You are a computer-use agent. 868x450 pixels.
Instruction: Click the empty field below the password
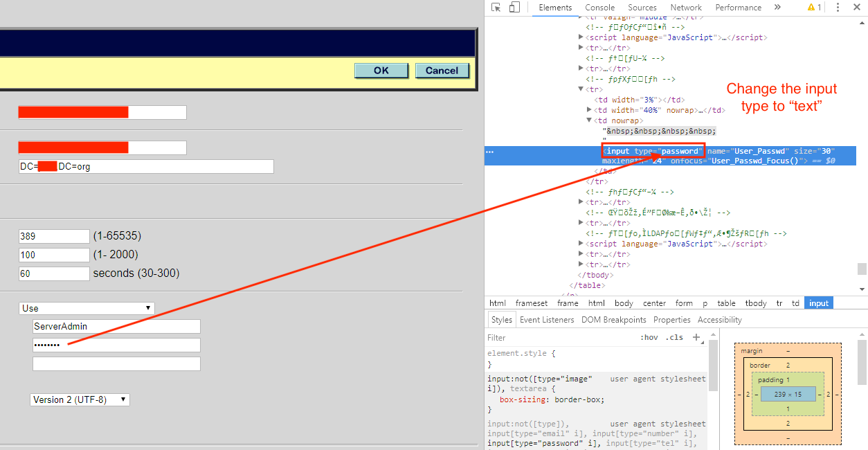tap(116, 363)
